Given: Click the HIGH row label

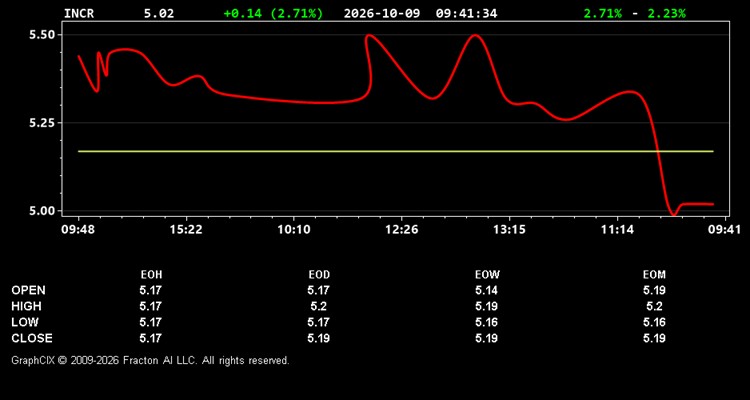Looking at the screenshot, I should (26, 306).
